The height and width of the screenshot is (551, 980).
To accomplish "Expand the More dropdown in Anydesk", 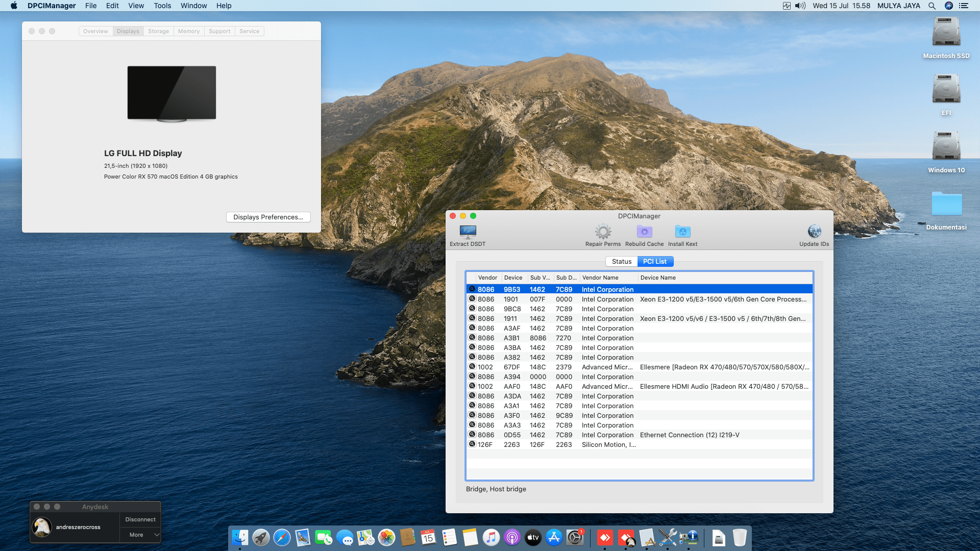I will pyautogui.click(x=140, y=535).
